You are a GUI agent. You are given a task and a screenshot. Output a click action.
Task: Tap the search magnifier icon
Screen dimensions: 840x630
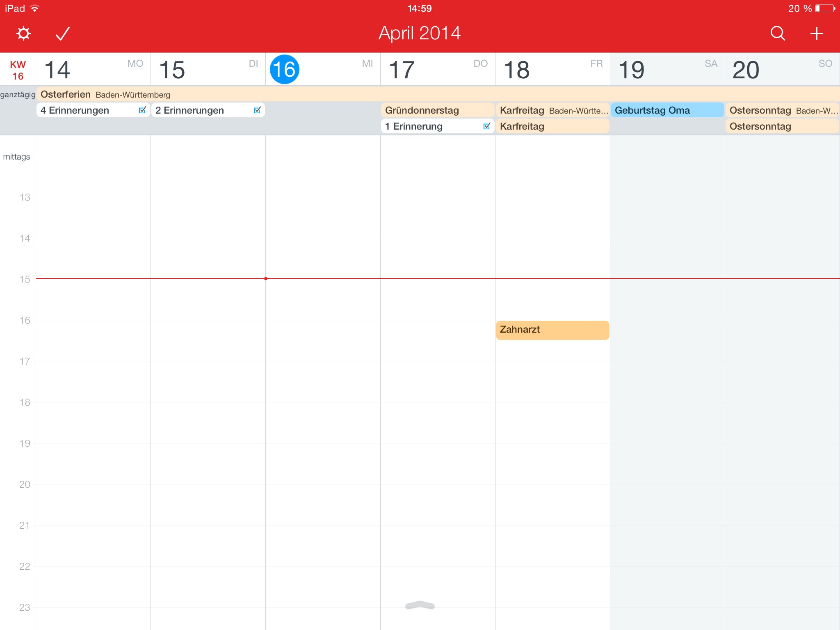coord(777,33)
